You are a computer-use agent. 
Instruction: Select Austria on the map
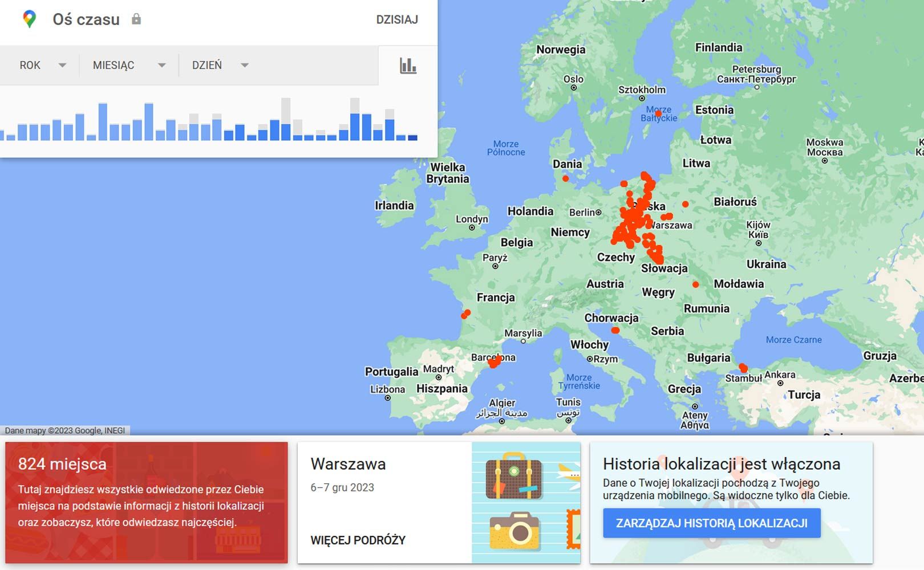point(605,284)
